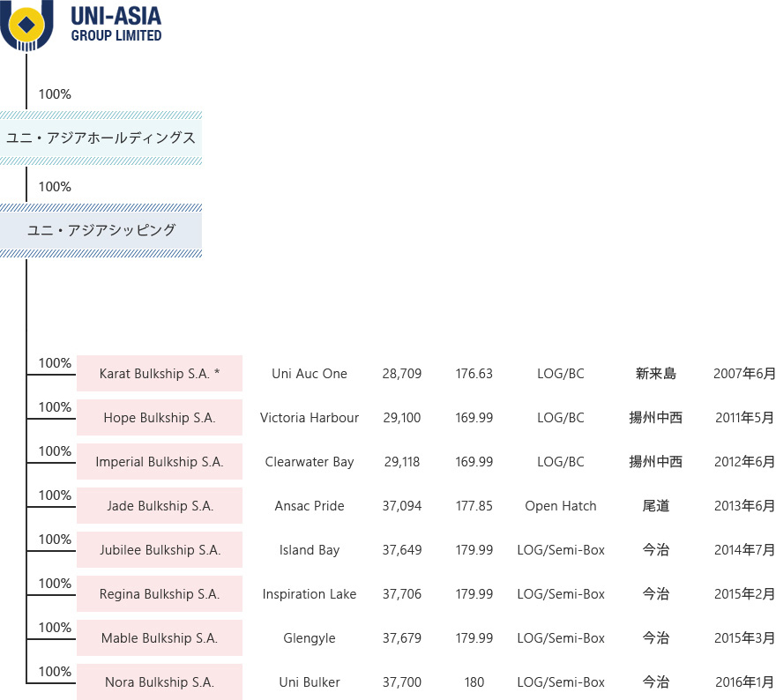Click 100% ownership label beside Karat Bulkship

(55, 363)
